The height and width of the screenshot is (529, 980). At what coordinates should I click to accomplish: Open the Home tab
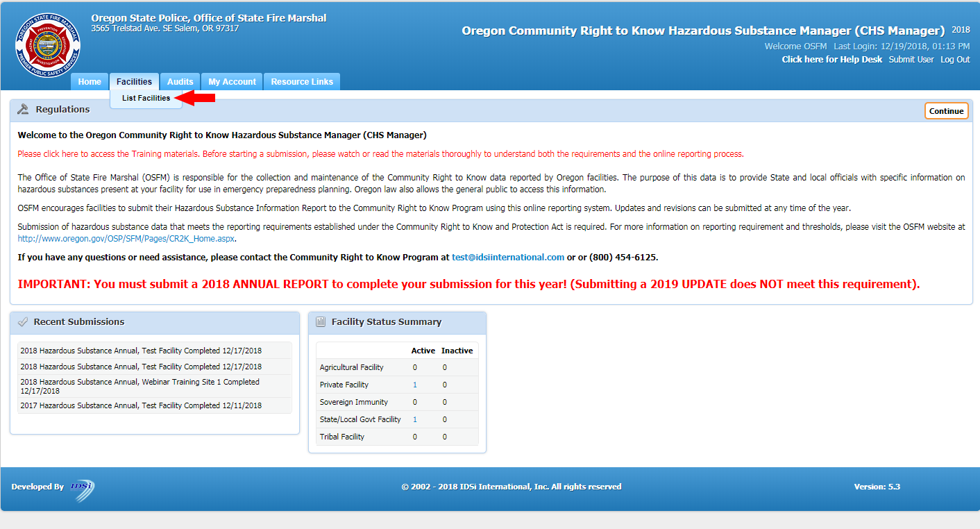coord(90,82)
